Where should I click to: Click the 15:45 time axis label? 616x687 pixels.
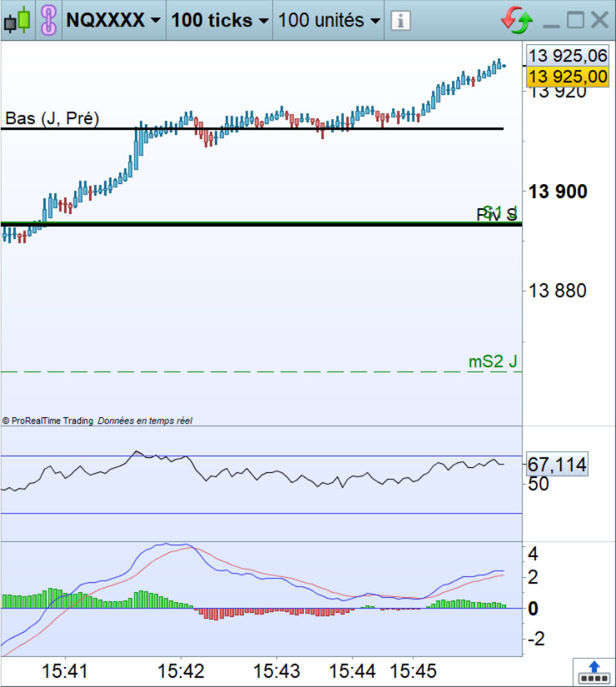point(413,671)
